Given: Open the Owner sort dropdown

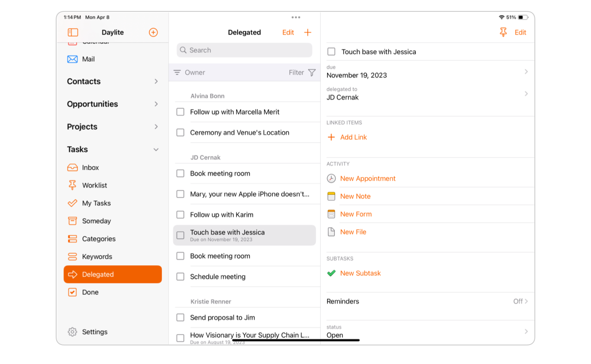Looking at the screenshot, I should [x=190, y=73].
